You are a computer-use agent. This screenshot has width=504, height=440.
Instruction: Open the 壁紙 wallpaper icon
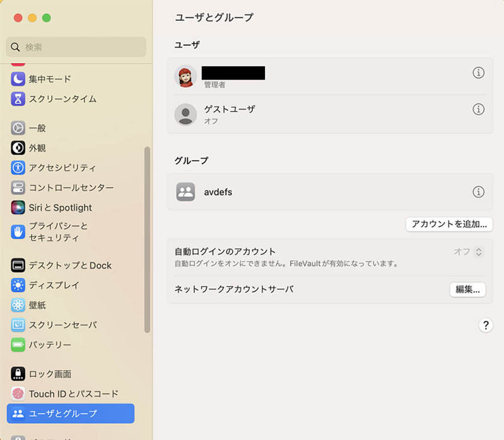[18, 305]
